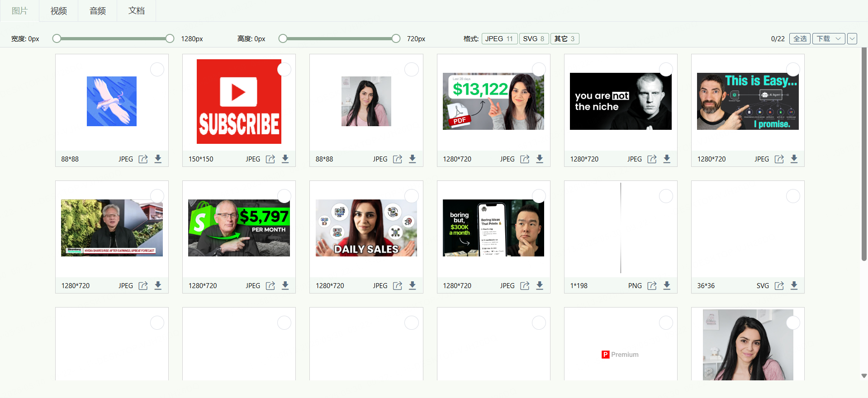This screenshot has width=868, height=398.
Task: Open the Bloomberg news thumbnail in new tab
Action: 143,286
